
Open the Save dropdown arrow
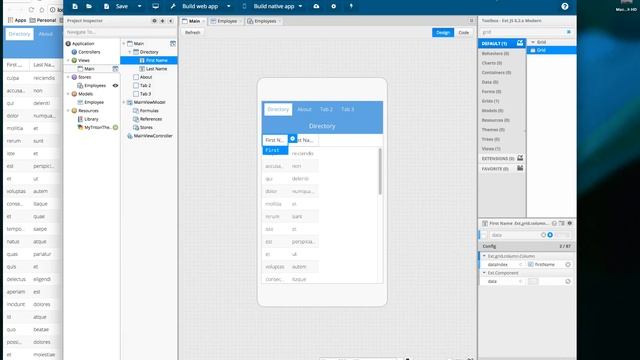click(140, 6)
